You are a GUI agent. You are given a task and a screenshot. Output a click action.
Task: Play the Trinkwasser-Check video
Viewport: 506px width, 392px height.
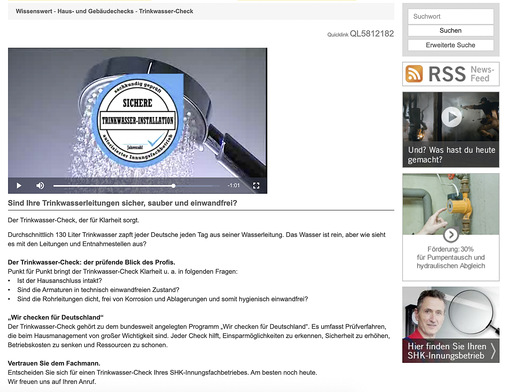[19, 186]
